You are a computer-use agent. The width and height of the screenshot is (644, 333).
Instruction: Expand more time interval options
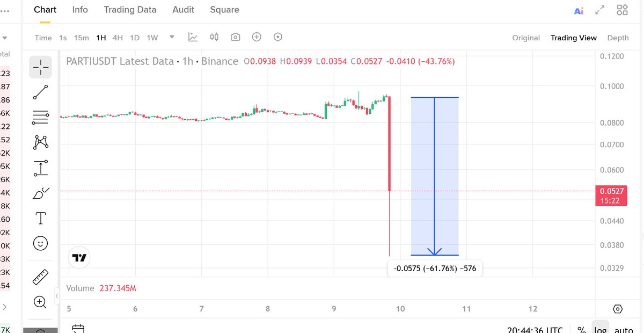click(x=172, y=37)
